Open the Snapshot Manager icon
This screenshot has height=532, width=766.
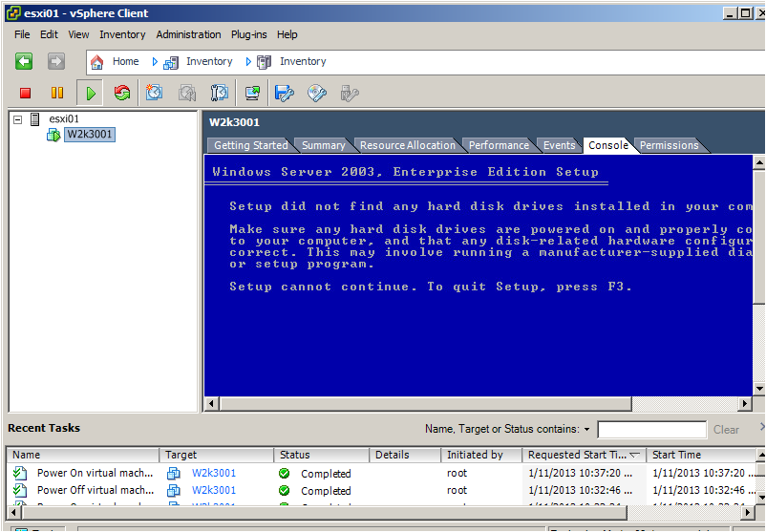click(220, 93)
